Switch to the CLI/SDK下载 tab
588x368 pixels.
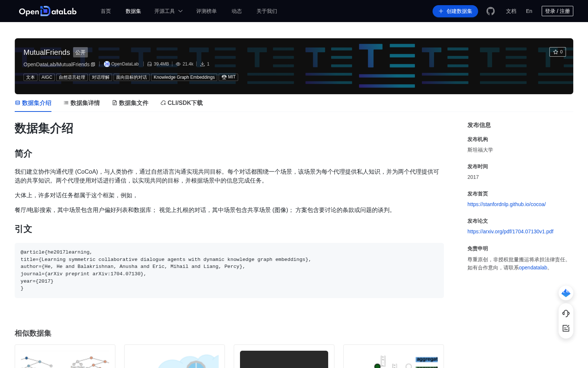pos(182,103)
